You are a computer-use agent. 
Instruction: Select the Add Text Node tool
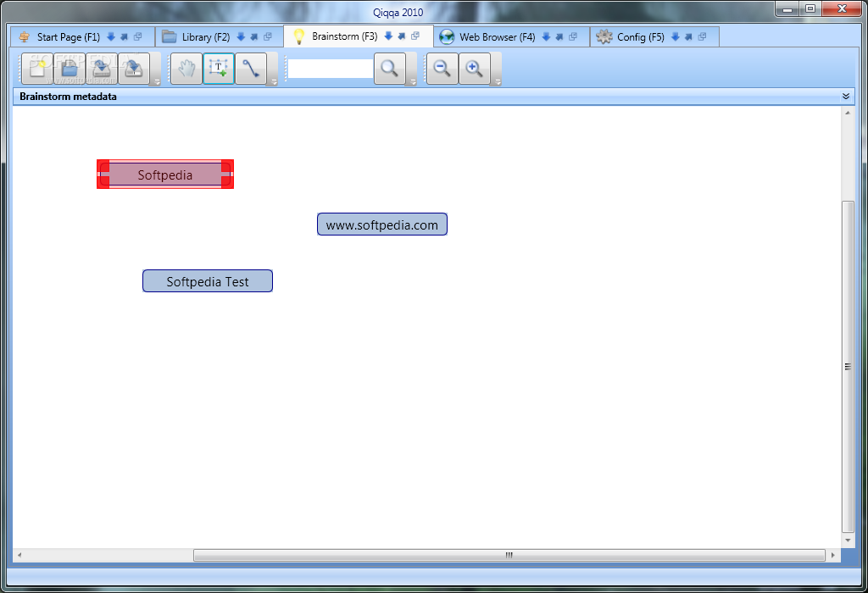(x=219, y=69)
